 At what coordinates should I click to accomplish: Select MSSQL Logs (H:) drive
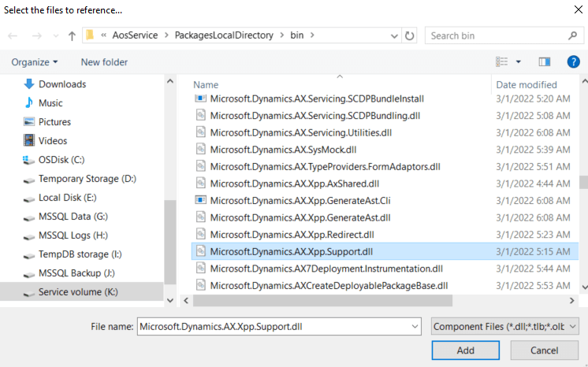[73, 235]
